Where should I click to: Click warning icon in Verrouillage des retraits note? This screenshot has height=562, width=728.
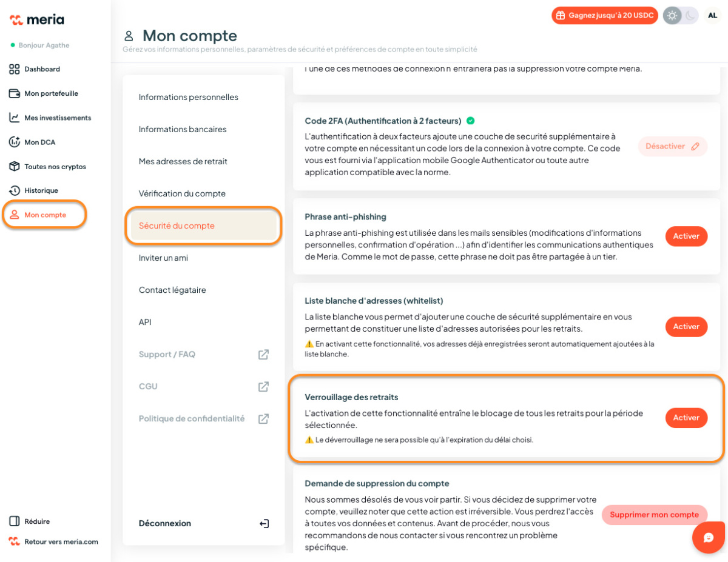click(x=309, y=440)
